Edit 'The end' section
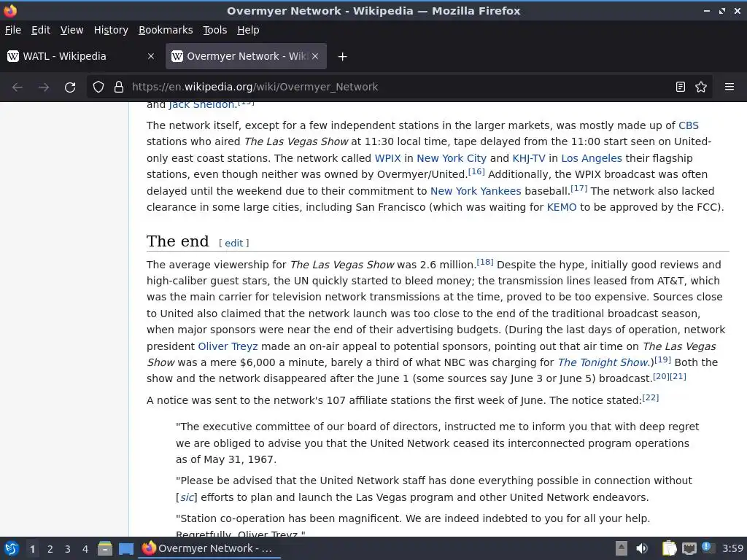The image size is (747, 560). click(x=234, y=244)
